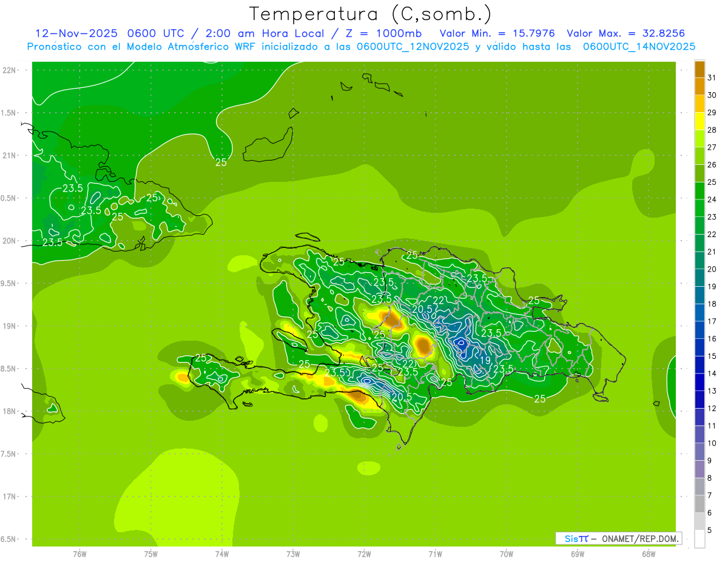Viewport: 728px width, 562px height.
Task: Click the '0600UTC_12NOV2025' initialization time
Action: click(x=413, y=47)
